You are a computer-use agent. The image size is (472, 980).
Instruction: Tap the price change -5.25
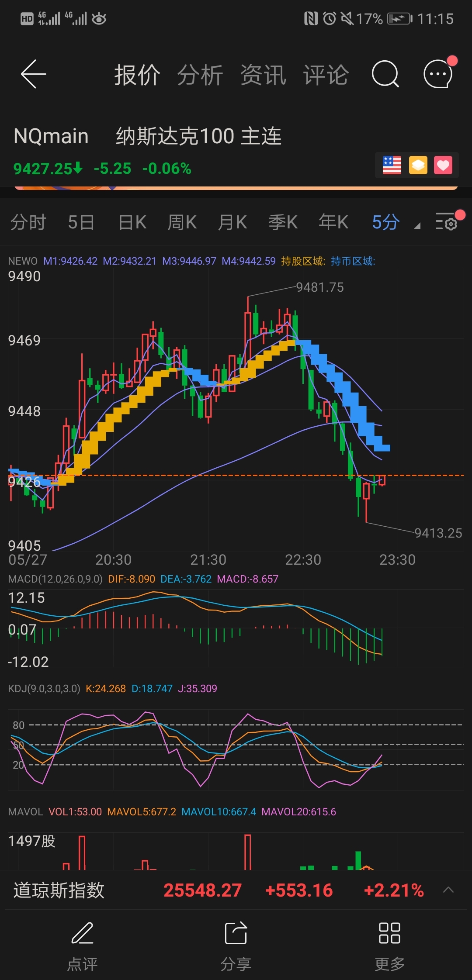[x=112, y=169]
